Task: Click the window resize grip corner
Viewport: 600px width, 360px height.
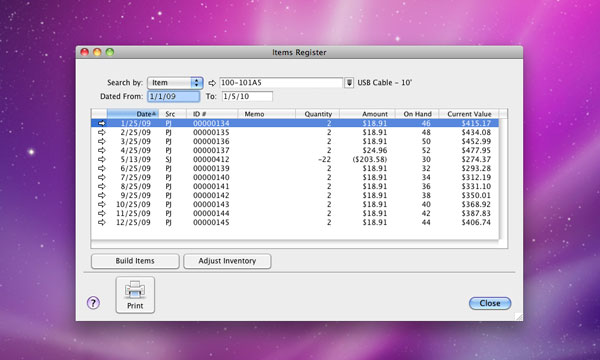Action: [519, 317]
